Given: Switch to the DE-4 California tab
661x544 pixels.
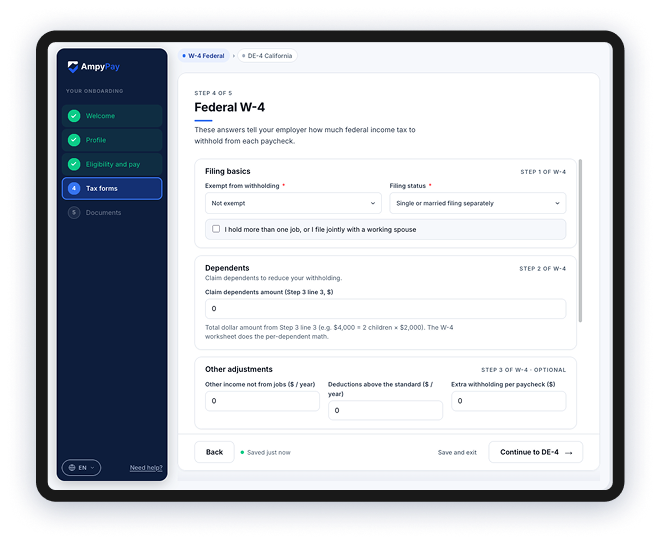Looking at the screenshot, I should point(268,56).
